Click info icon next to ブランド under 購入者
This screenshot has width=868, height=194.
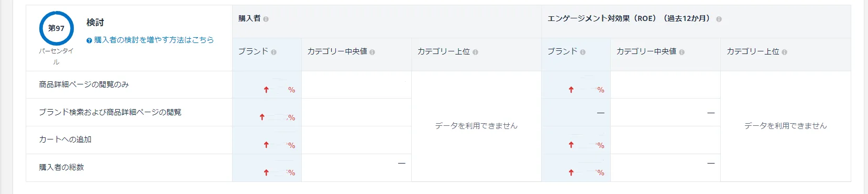click(x=274, y=52)
